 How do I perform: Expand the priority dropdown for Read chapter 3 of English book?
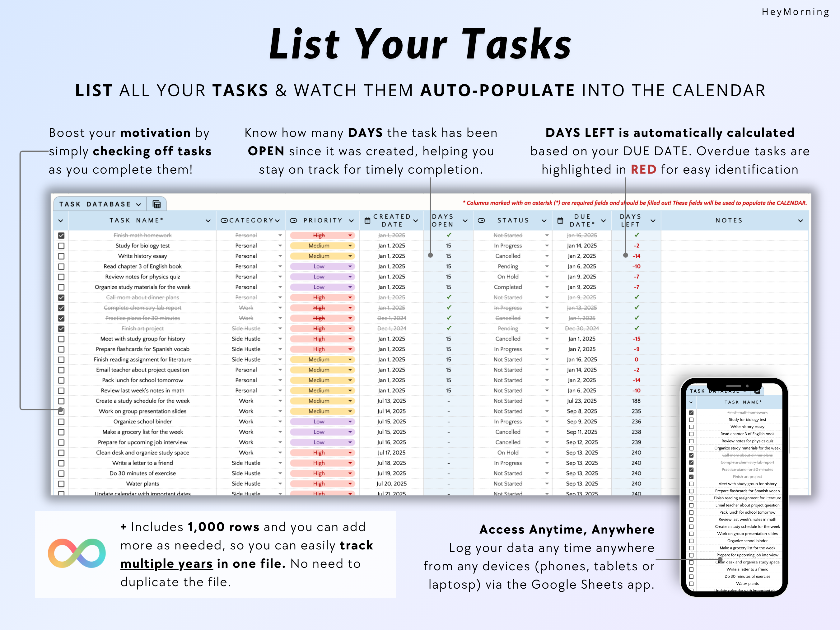[x=350, y=267]
